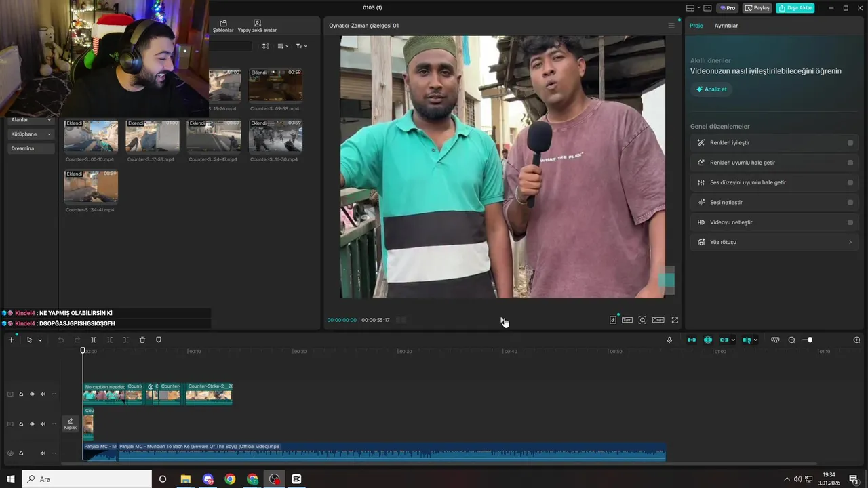This screenshot has width=868, height=488.
Task: Split clip at playhead
Action: [x=94, y=340]
